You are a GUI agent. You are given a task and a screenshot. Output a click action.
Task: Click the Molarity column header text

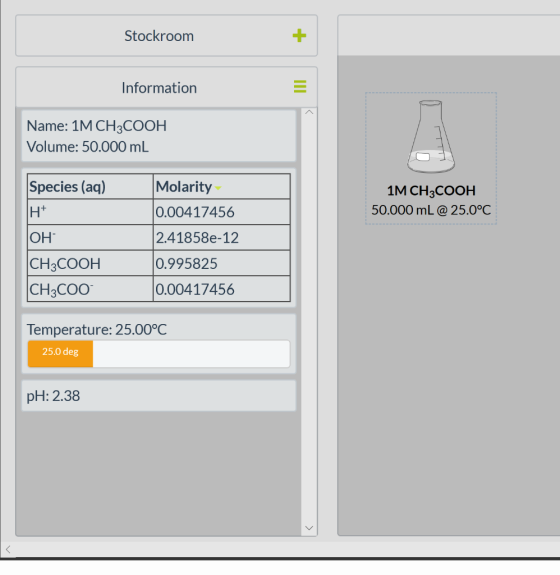point(184,187)
